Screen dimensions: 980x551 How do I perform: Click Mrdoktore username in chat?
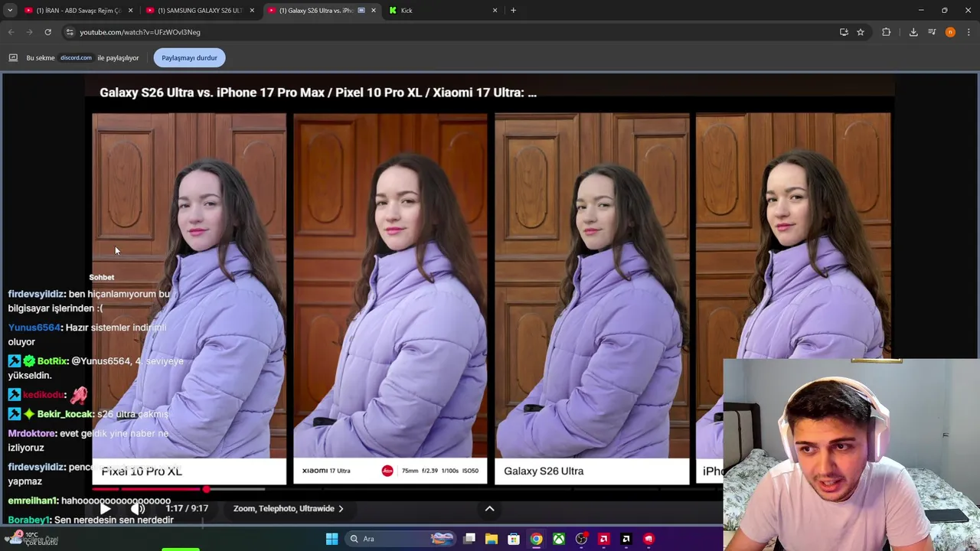tap(32, 433)
